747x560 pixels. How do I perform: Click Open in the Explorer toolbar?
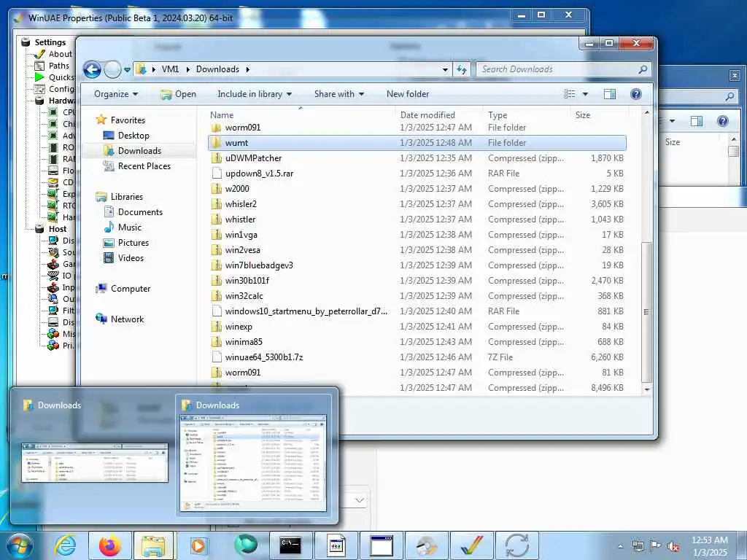click(179, 94)
